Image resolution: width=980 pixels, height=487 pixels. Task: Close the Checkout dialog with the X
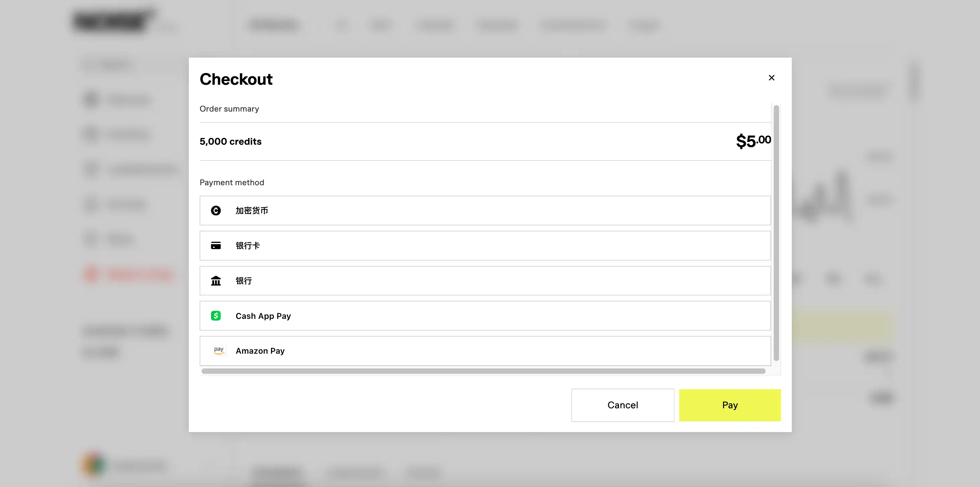tap(771, 78)
